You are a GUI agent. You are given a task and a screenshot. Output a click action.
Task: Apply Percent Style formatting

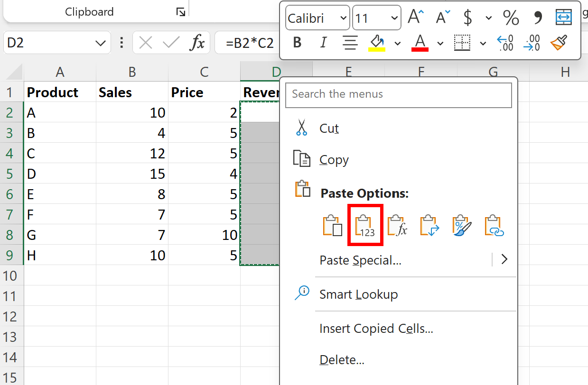click(510, 18)
